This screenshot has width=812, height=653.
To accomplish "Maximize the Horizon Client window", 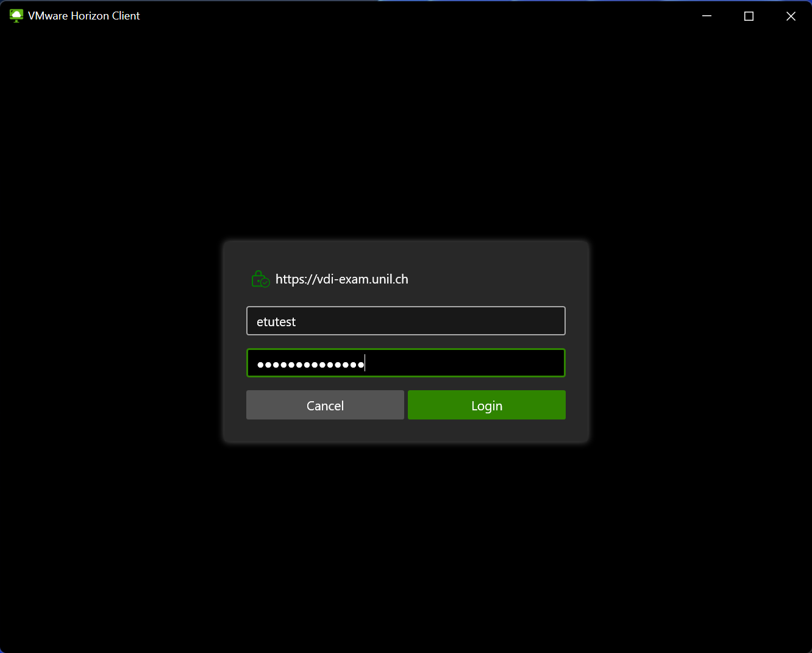I will pos(749,16).
